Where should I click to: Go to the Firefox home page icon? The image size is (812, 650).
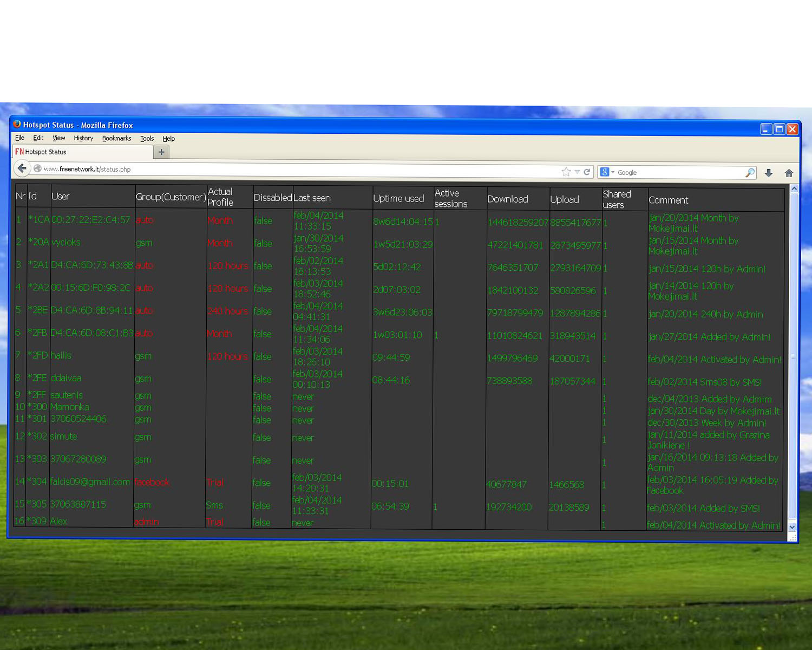pos(789,173)
